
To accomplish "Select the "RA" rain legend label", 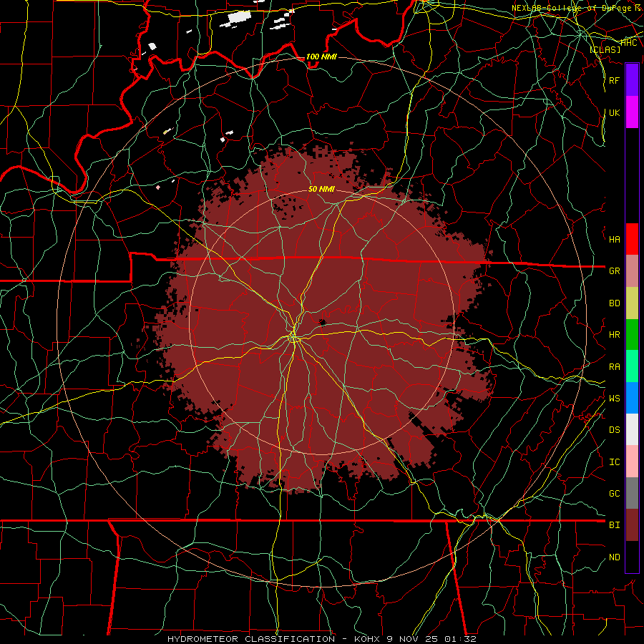I will 614,367.
